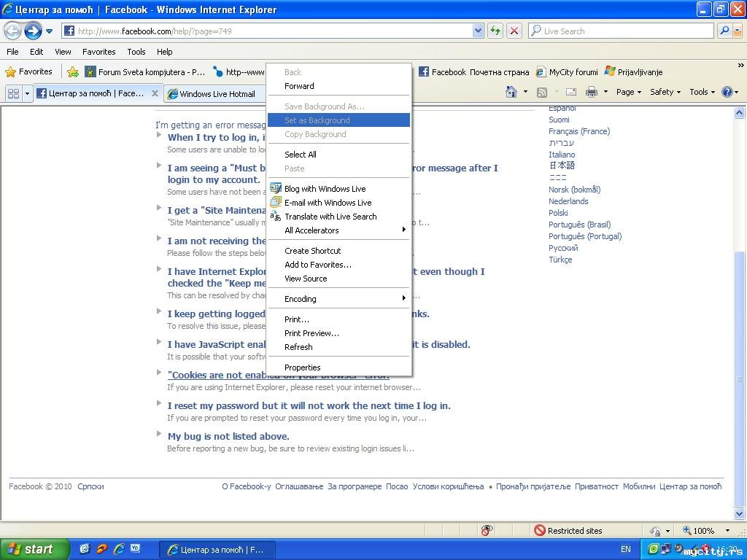Open the Safety command bar dropdown

pos(665,92)
